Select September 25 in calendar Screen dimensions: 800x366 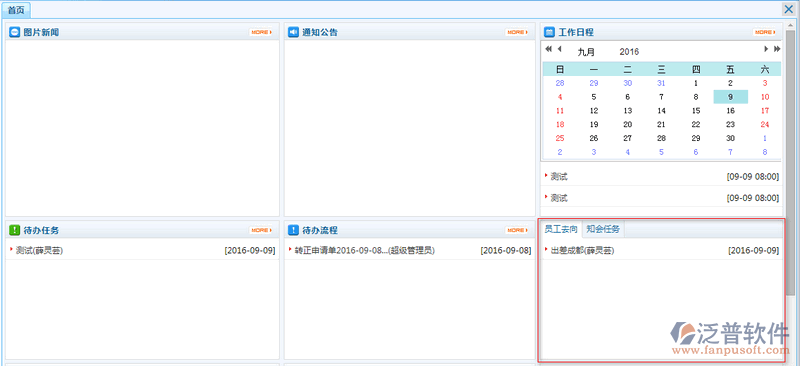click(x=560, y=138)
